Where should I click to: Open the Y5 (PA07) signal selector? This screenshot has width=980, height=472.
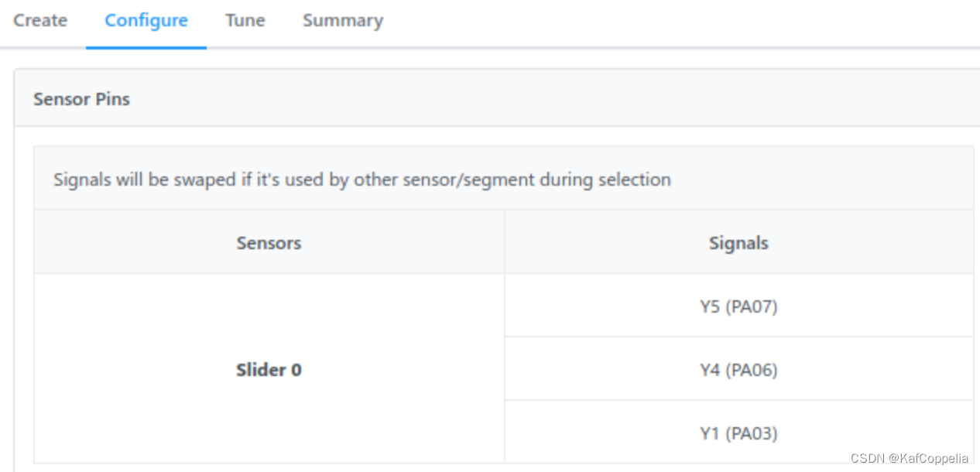[738, 306]
